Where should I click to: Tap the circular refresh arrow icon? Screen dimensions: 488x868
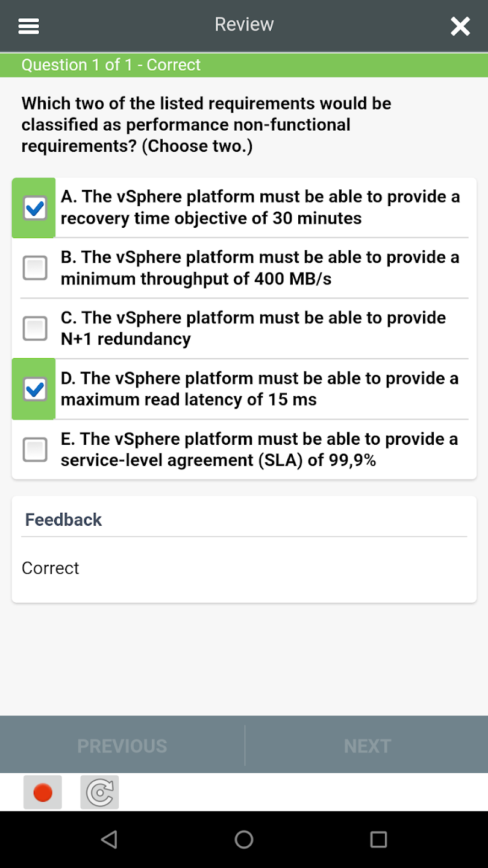99,792
